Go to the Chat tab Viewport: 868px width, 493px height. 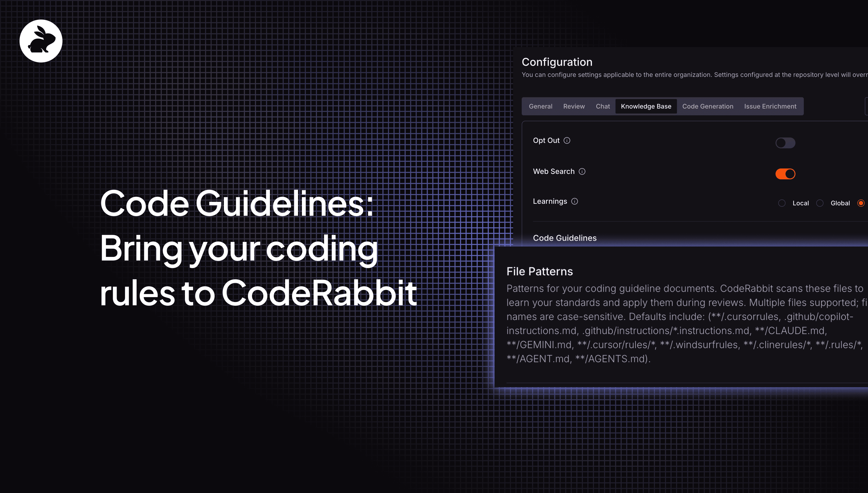click(x=603, y=106)
